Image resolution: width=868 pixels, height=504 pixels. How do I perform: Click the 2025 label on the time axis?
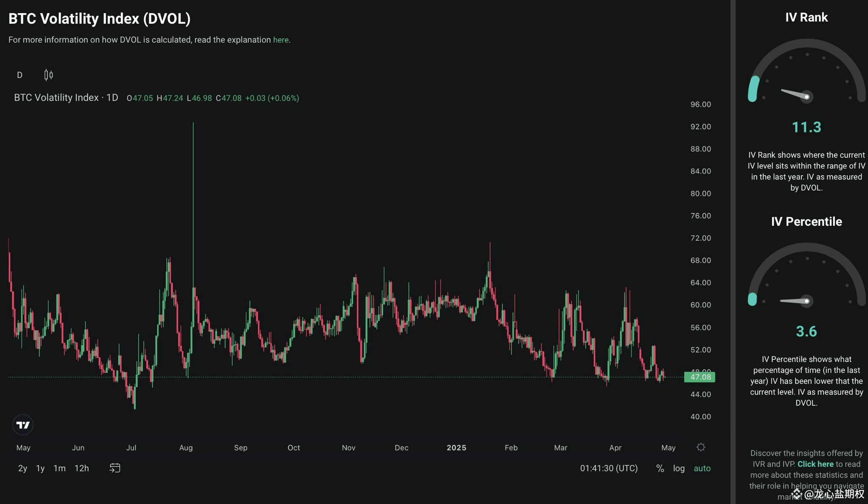(456, 447)
